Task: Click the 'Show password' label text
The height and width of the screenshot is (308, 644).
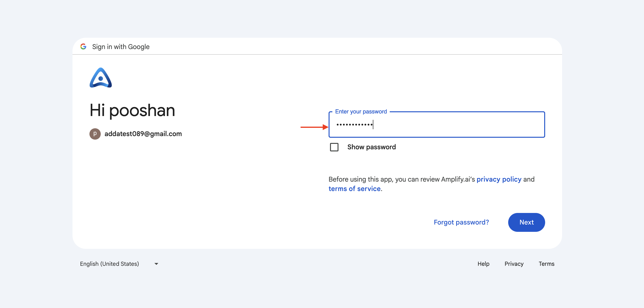Action: pyautogui.click(x=371, y=147)
